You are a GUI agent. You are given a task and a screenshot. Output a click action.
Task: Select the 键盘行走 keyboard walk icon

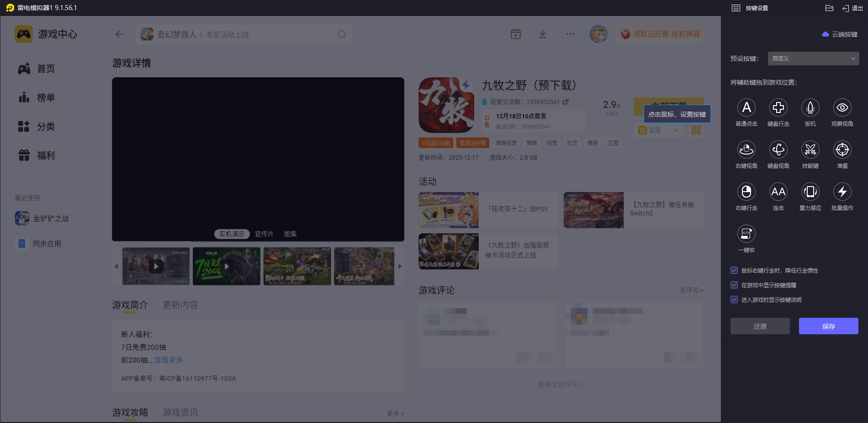[x=778, y=108]
